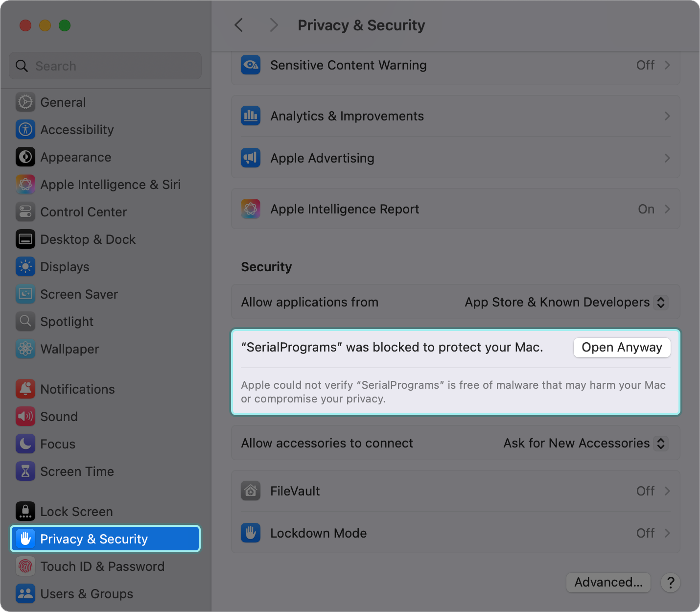Click the question mark help button
This screenshot has width=700, height=612.
click(x=671, y=583)
